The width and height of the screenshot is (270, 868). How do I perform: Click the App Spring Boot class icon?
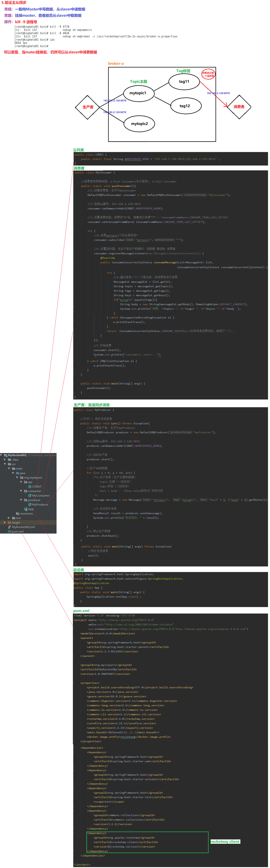coord(26,509)
